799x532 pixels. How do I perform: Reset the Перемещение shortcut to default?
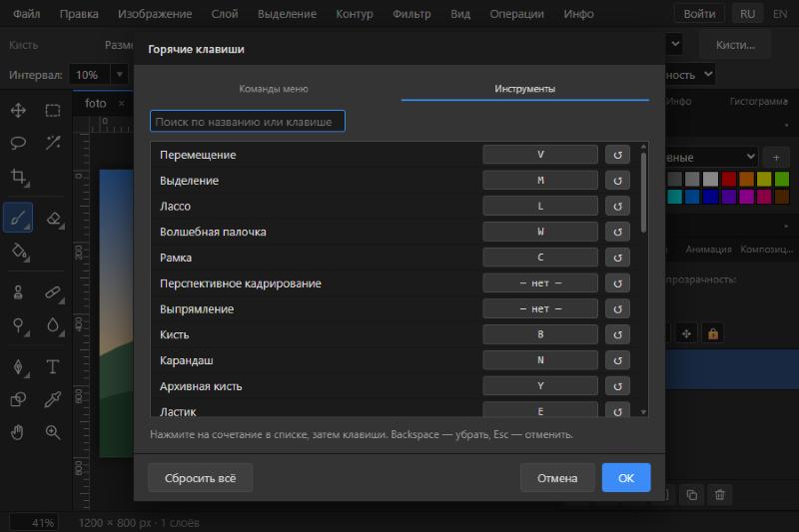[x=617, y=155]
